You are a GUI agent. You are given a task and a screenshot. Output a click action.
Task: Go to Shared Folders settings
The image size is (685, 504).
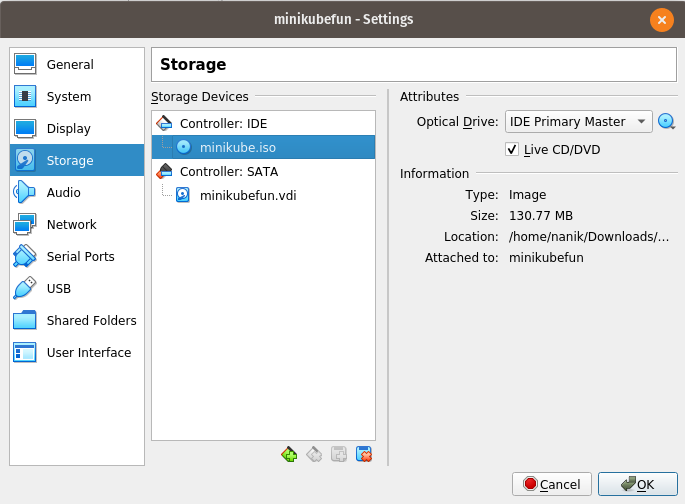coord(91,321)
